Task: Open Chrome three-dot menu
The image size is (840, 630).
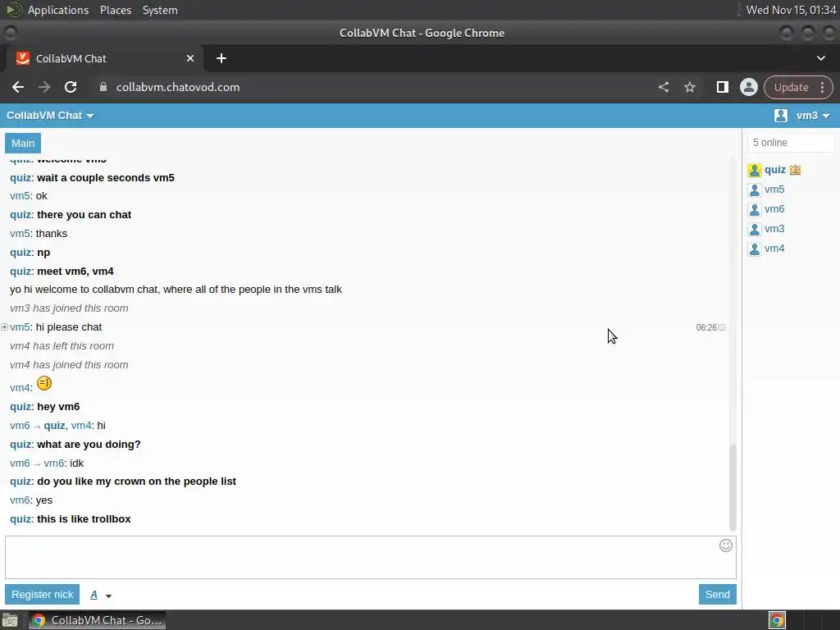Action: pos(822,87)
